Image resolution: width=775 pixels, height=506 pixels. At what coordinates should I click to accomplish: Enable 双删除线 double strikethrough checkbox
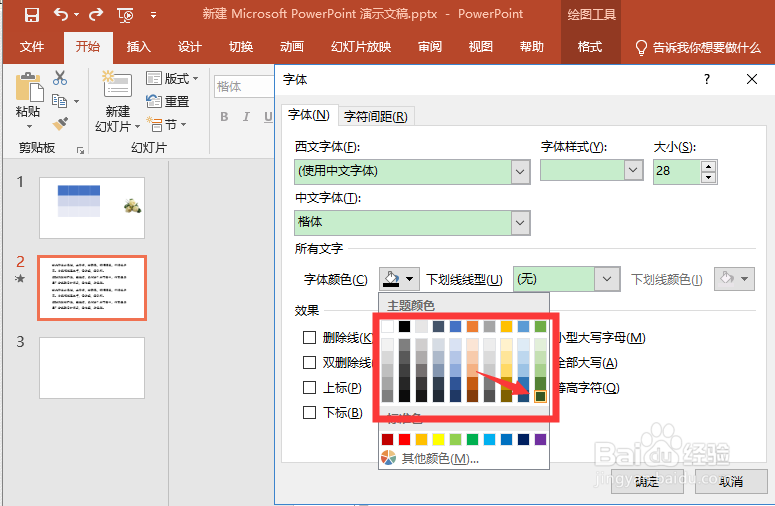click(x=309, y=363)
